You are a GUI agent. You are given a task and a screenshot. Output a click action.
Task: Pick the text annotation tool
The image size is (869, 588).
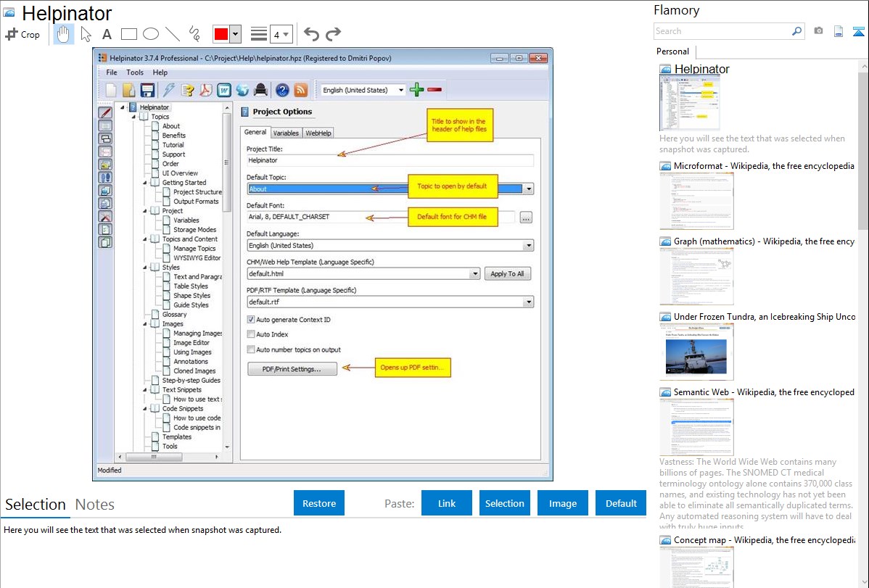tap(107, 34)
